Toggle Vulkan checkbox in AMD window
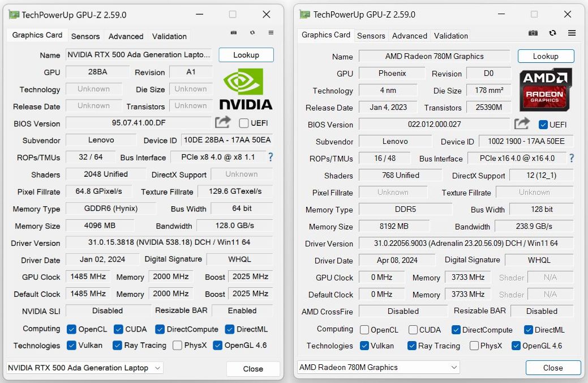 (364, 346)
